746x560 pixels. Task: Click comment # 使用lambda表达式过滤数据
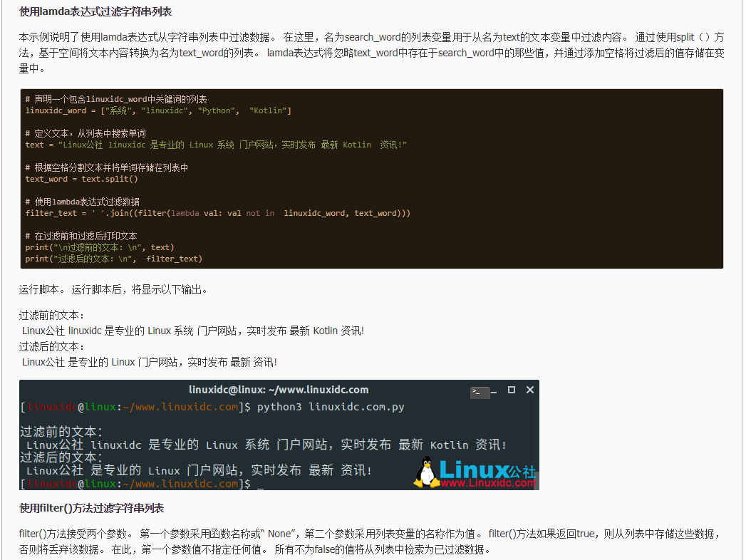tap(83, 202)
